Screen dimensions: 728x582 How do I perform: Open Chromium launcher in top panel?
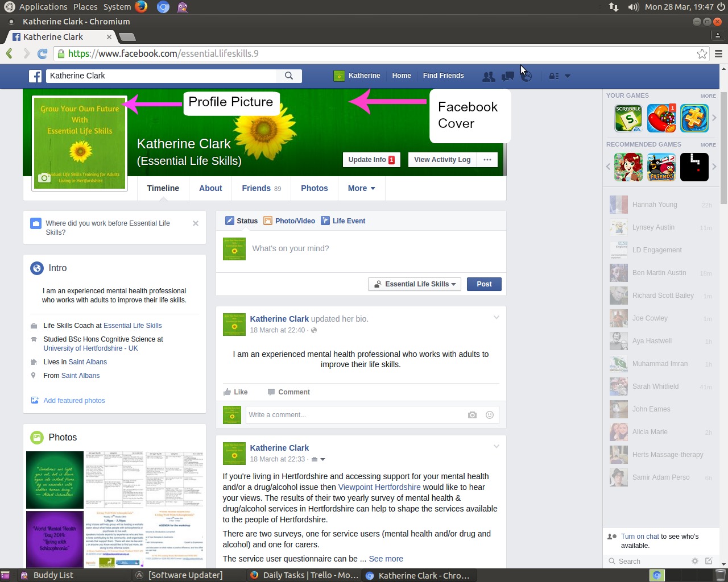[163, 7]
